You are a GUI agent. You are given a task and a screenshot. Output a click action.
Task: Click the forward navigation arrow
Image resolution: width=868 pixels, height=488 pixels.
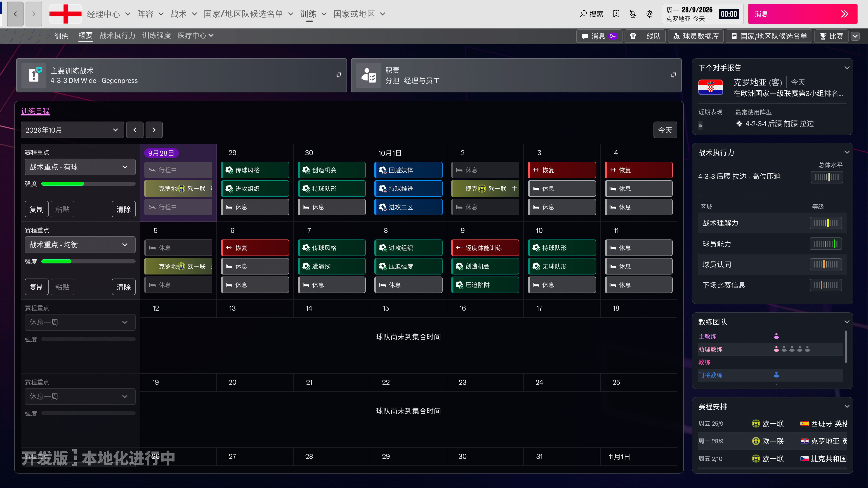pyautogui.click(x=34, y=14)
